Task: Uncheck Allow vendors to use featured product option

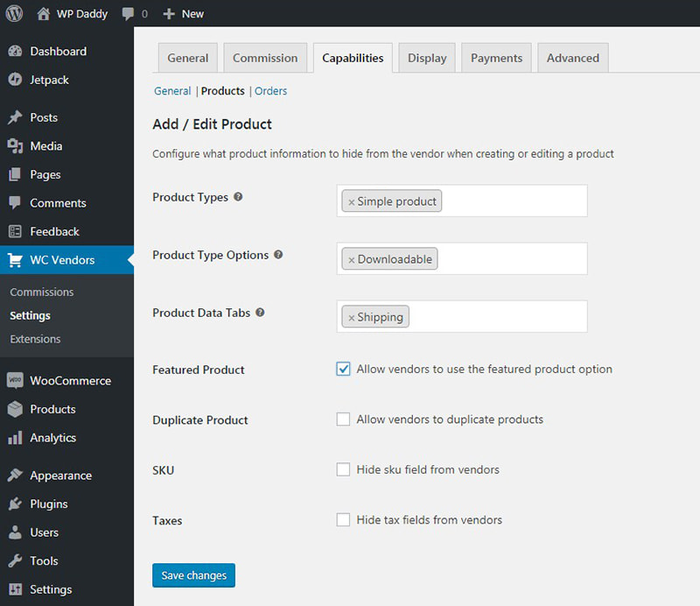Action: (x=343, y=370)
